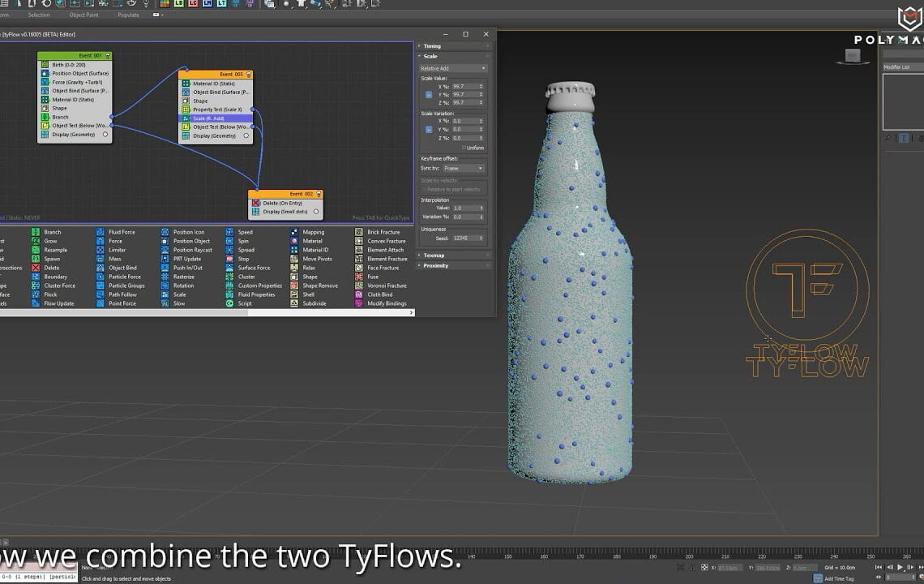This screenshot has height=584, width=924.
Task: Toggle the Event 001 lightbulb enable icon
Action: (108, 55)
